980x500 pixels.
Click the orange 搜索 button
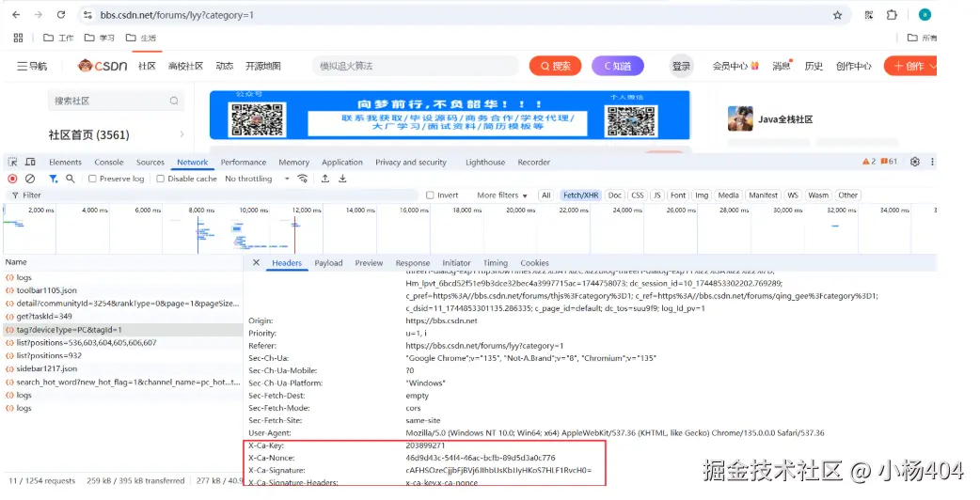[555, 66]
